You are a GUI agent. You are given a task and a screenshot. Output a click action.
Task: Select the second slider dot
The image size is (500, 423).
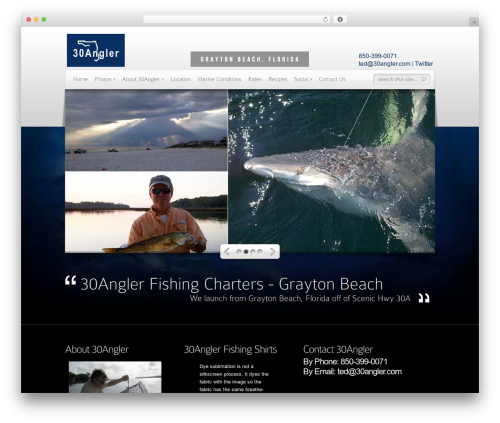pos(246,252)
